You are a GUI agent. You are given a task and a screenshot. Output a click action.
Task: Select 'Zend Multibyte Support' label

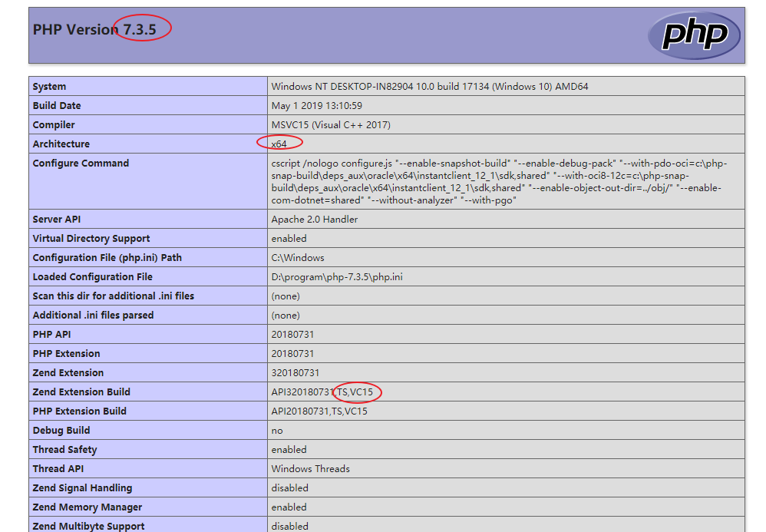pyautogui.click(x=88, y=526)
